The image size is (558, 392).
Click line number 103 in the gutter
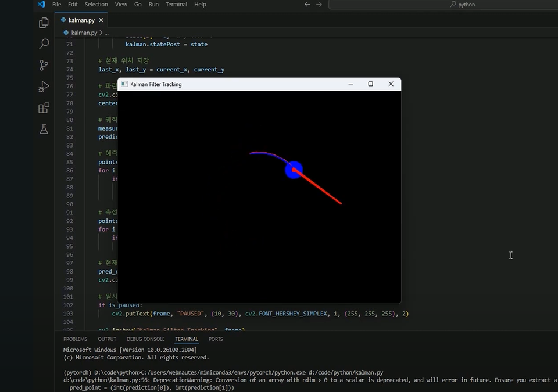67,314
